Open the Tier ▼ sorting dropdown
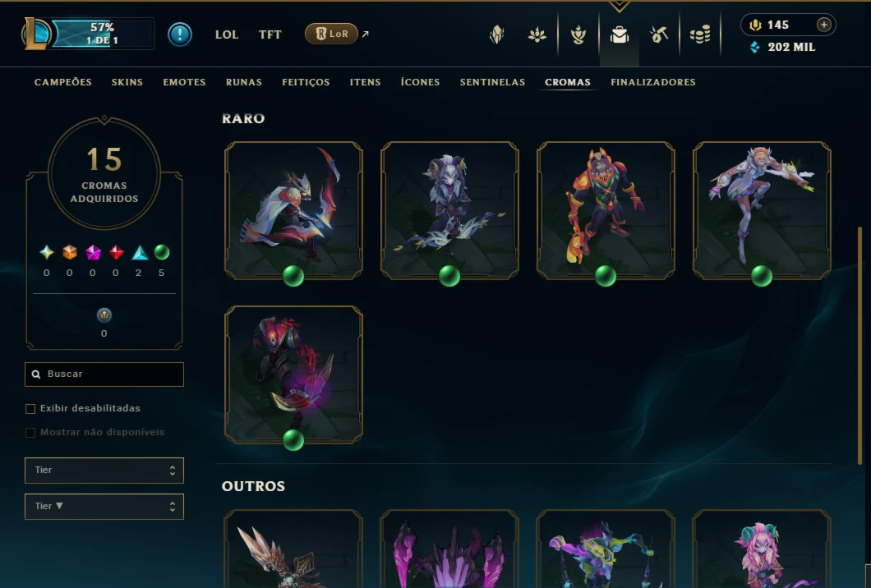The height and width of the screenshot is (588, 871). tap(104, 507)
